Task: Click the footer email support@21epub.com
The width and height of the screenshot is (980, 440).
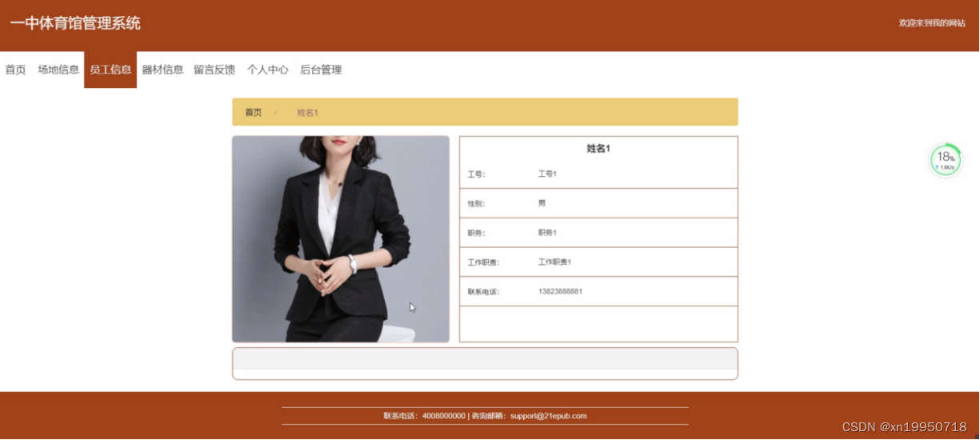Action: 548,416
